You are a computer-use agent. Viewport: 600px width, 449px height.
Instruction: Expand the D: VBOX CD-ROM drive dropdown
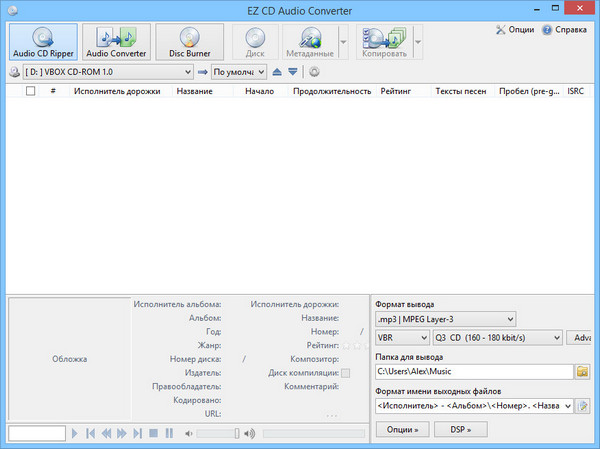[x=188, y=72]
